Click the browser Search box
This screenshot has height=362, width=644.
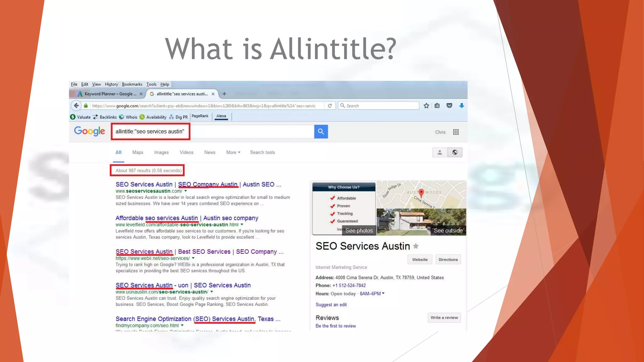tap(379, 106)
